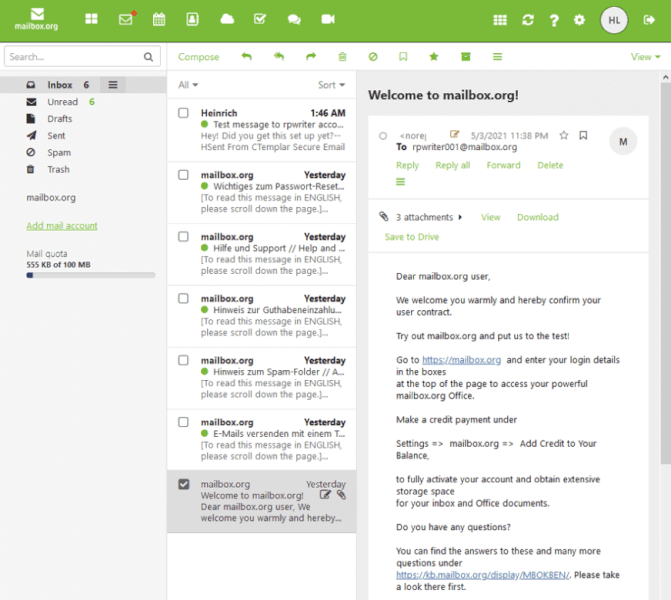671x600 pixels.
Task: Click Download attachments link
Action: 538,217
